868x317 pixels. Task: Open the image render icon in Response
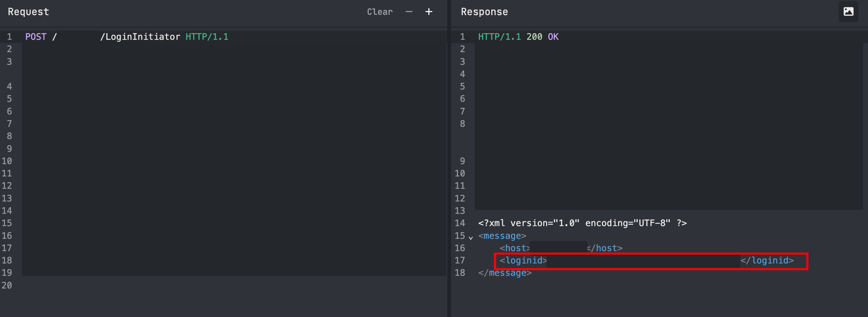848,12
